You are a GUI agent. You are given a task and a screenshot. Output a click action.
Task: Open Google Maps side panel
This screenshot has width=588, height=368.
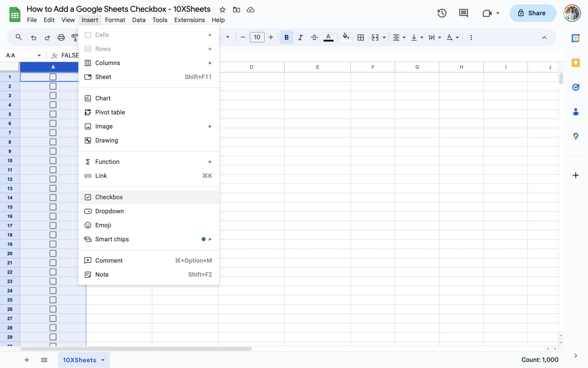pyautogui.click(x=576, y=136)
